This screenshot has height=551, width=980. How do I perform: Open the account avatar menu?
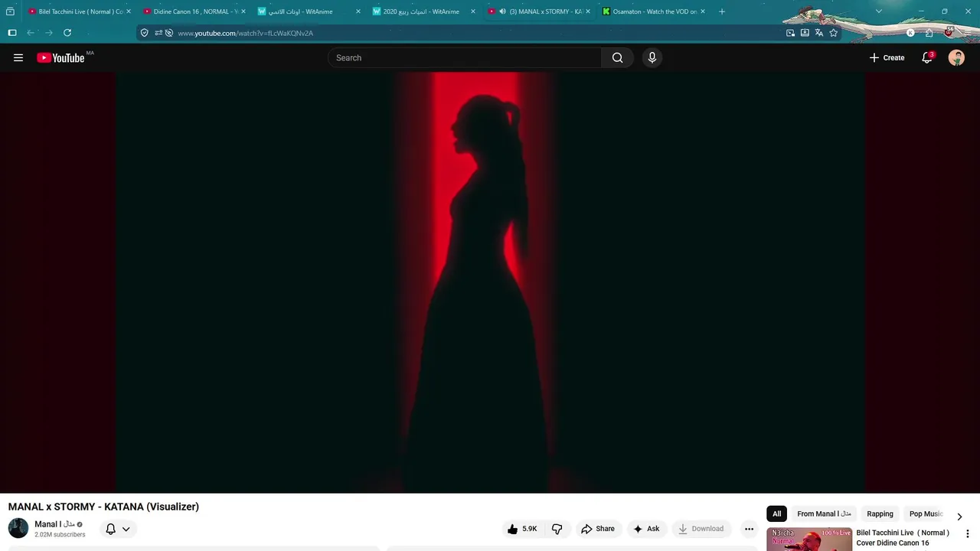coord(956,57)
